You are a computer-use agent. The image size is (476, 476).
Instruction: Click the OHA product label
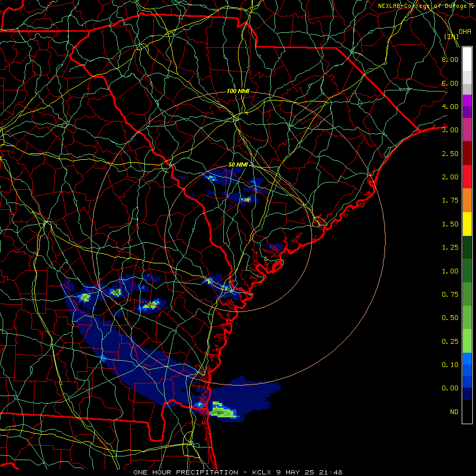(x=465, y=32)
